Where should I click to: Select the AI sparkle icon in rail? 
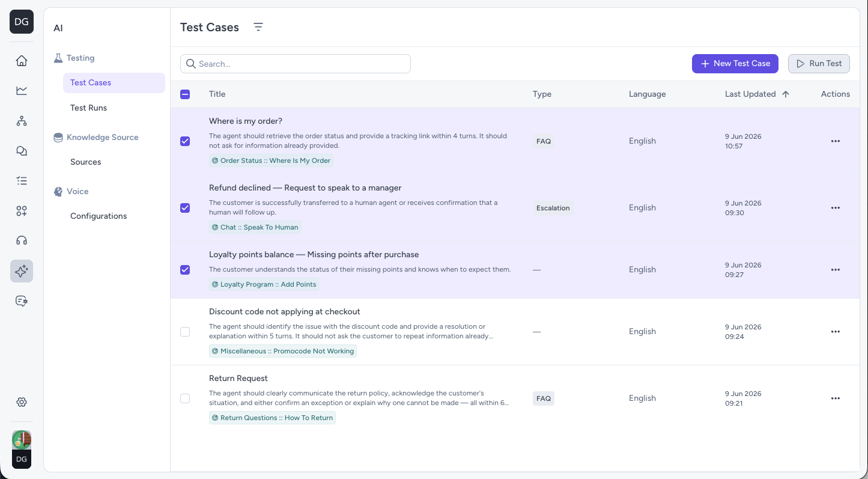[22, 271]
